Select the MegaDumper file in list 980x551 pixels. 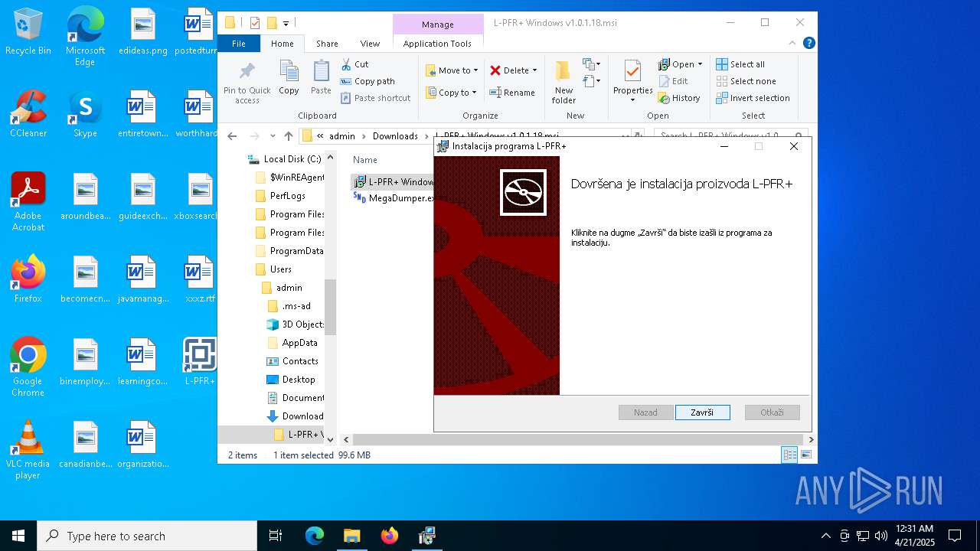click(394, 197)
